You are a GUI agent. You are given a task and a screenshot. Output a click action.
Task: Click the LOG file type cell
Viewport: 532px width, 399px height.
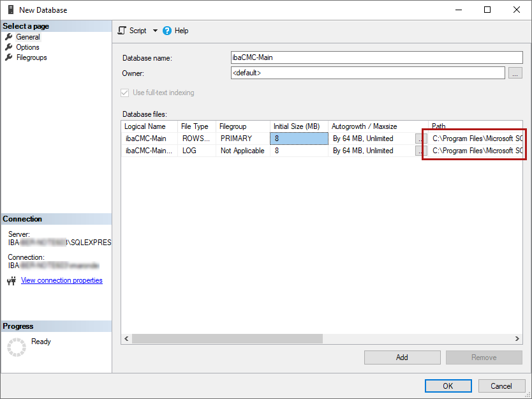click(x=196, y=151)
